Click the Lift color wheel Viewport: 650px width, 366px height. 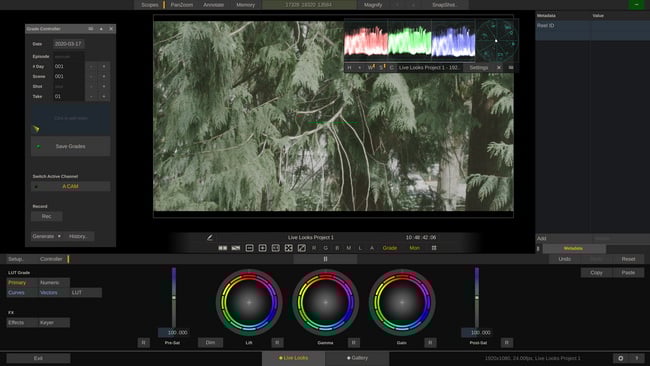249,302
